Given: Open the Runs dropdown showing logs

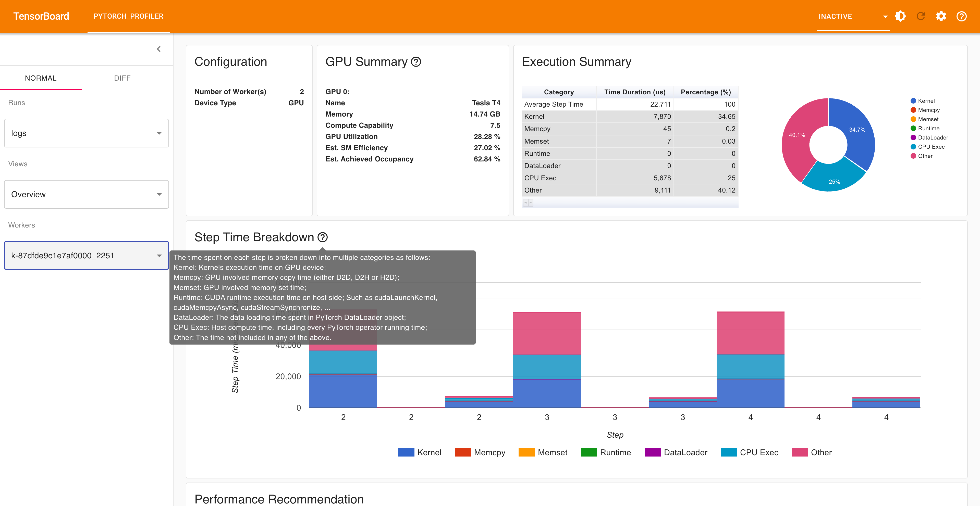Looking at the screenshot, I should pos(86,133).
